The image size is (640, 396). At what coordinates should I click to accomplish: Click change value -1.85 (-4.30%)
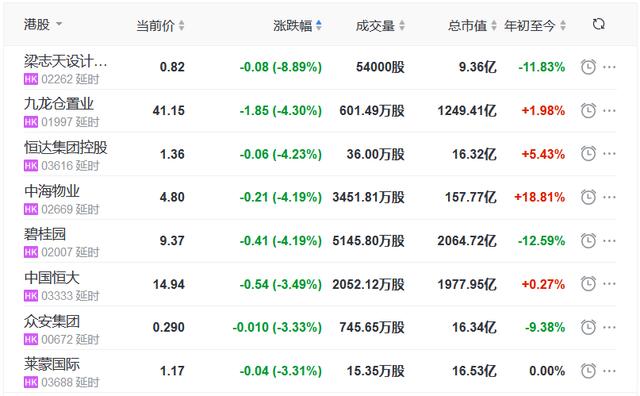[x=281, y=111]
